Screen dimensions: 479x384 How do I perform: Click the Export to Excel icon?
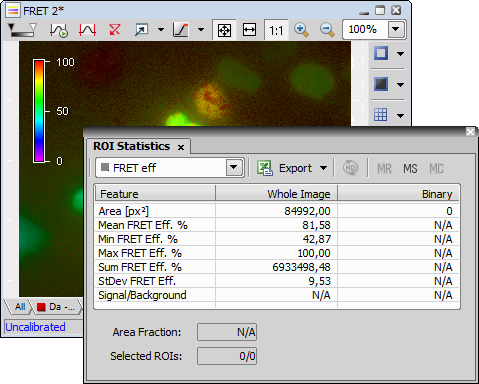[265, 168]
